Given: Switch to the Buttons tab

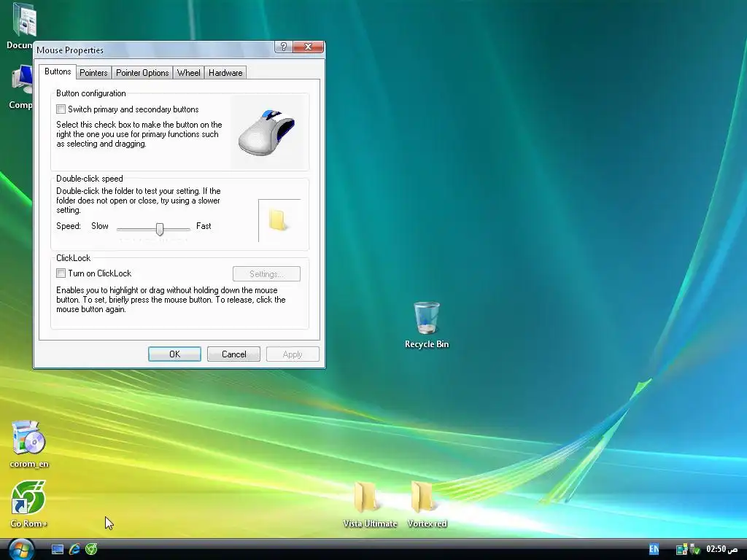Looking at the screenshot, I should click(x=58, y=71).
